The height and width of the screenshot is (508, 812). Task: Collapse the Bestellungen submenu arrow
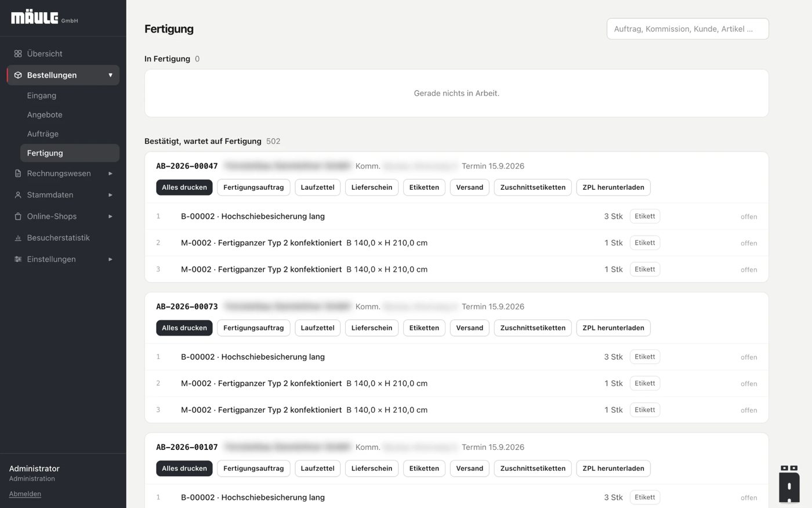[x=110, y=75]
